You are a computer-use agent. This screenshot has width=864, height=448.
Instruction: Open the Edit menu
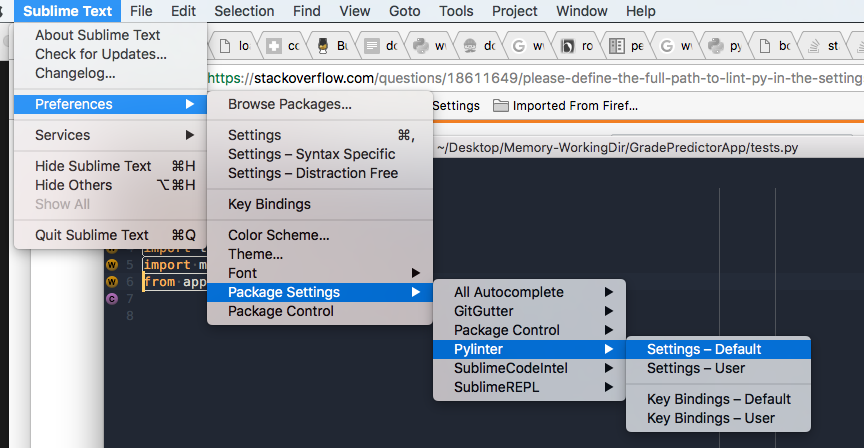point(183,11)
